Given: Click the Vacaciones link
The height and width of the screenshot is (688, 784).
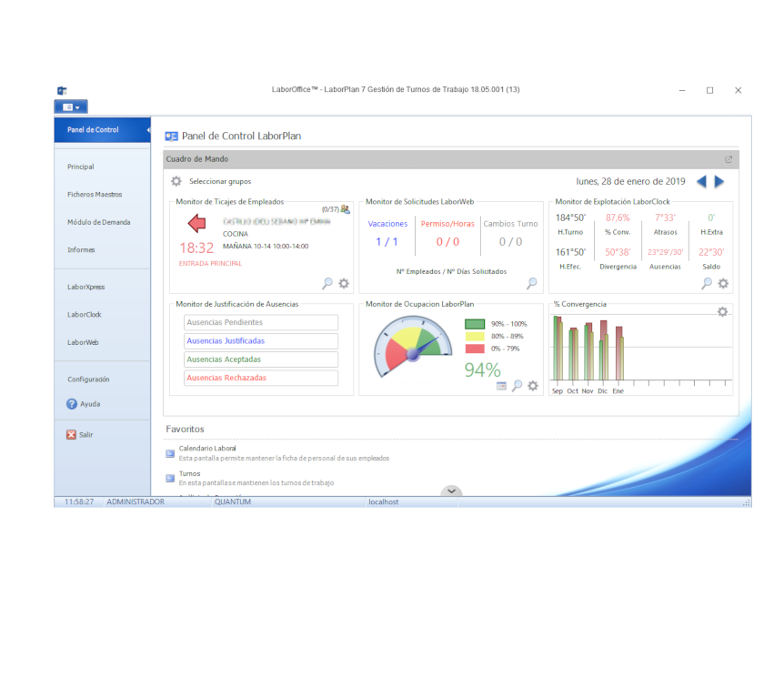Looking at the screenshot, I should click(387, 224).
